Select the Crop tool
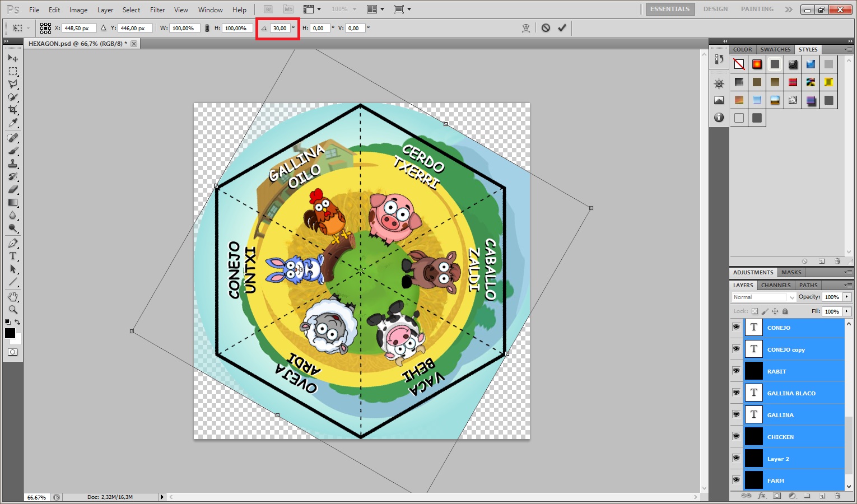 (13, 110)
